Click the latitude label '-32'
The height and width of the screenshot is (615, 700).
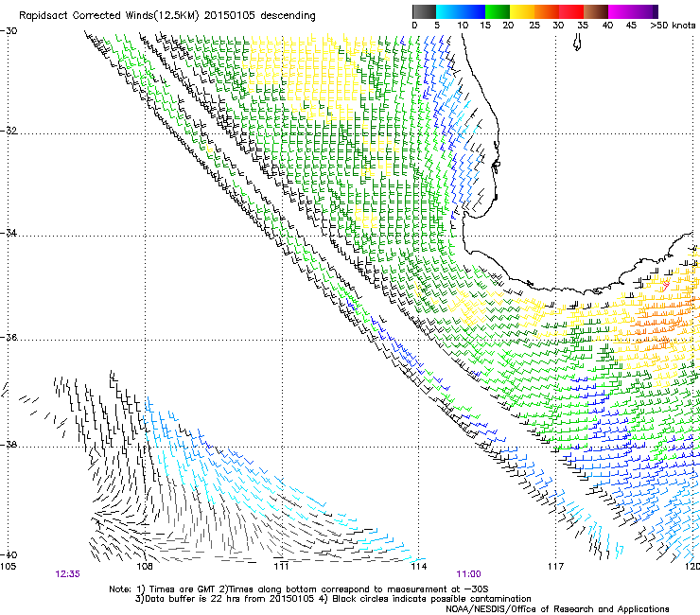(x=9, y=131)
